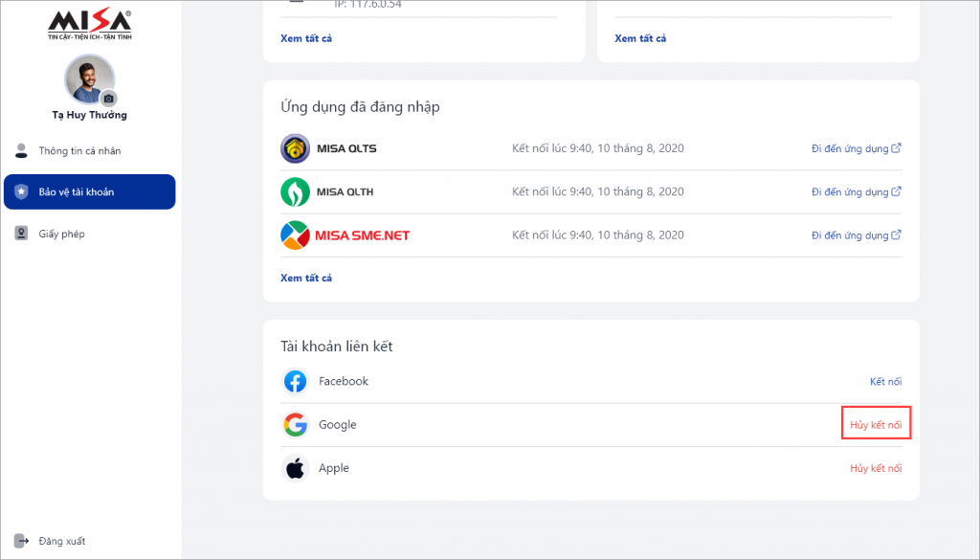Image resolution: width=980 pixels, height=560 pixels.
Task: Open Đi đến ứng dụng for MISA QLTS
Action: coord(857,148)
